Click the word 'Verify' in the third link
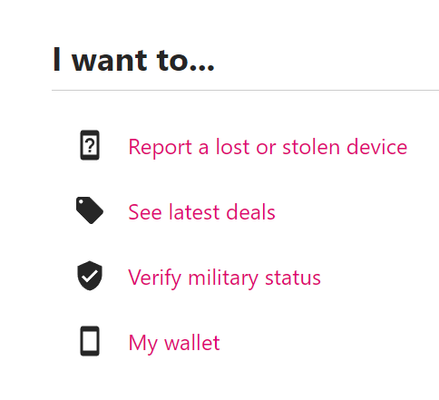This screenshot has height=400, width=439. (155, 278)
